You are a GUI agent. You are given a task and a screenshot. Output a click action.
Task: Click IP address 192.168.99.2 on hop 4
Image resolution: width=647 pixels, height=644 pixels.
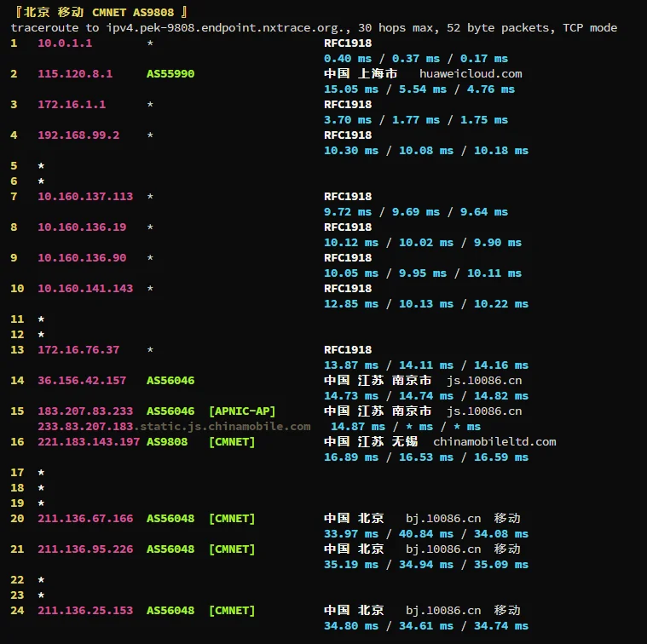(78, 135)
